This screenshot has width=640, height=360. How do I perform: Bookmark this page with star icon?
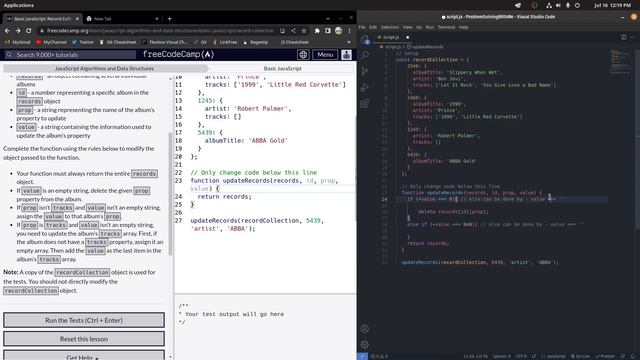tap(304, 31)
